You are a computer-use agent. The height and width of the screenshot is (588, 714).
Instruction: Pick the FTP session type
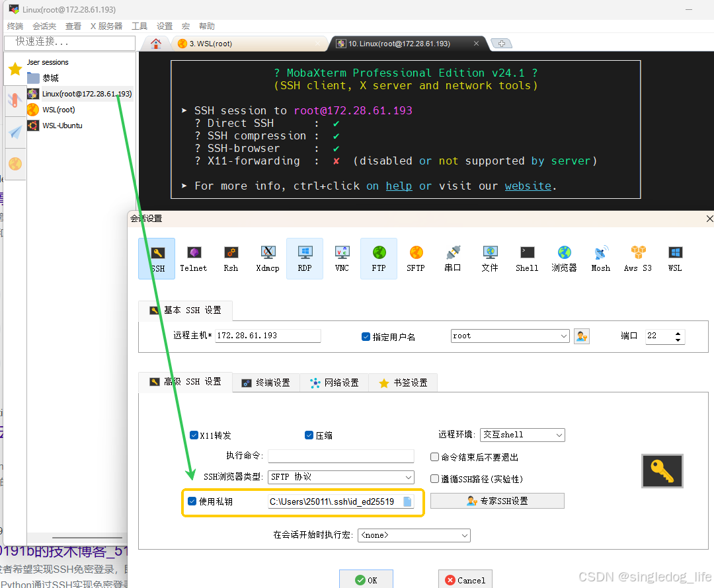(x=379, y=258)
